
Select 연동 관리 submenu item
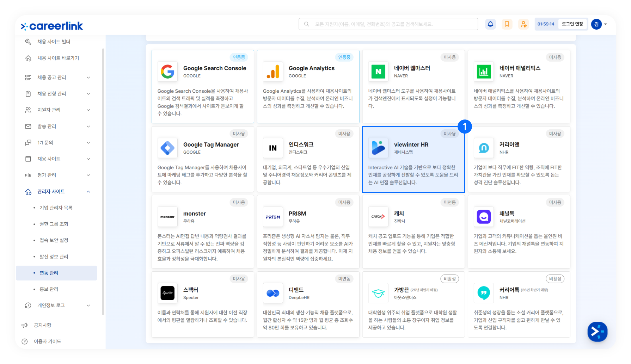point(56,273)
